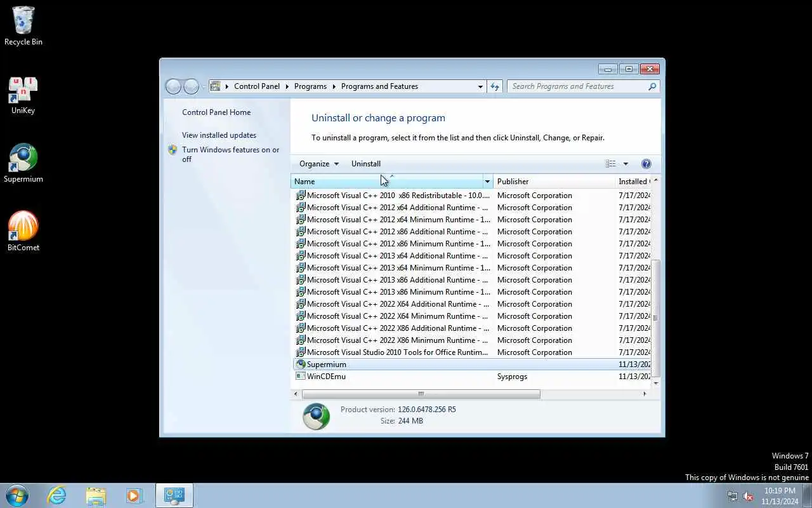Open View installed updates link
The height and width of the screenshot is (508, 812).
point(219,135)
